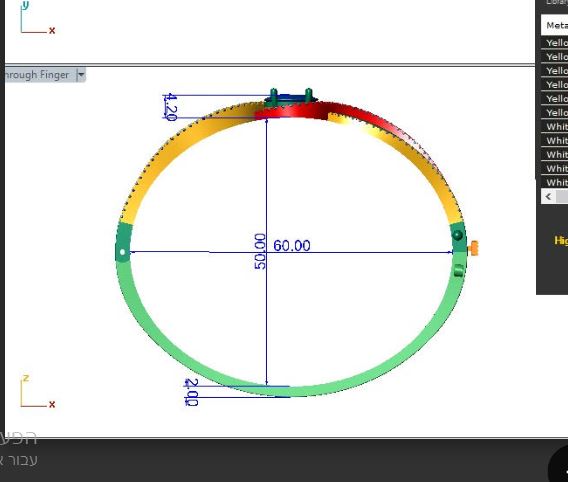Click the green pin setting atop the bangle
This screenshot has width=568, height=482.
pos(291,97)
